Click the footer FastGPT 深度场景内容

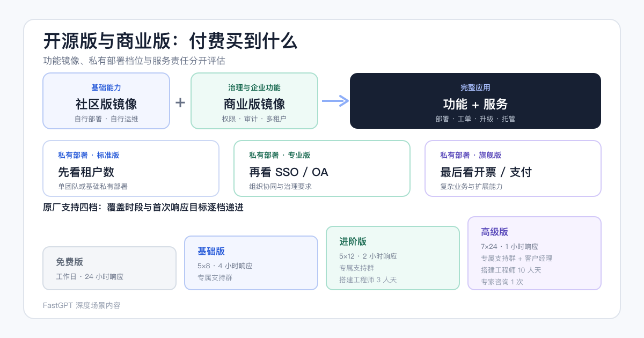[x=82, y=305]
